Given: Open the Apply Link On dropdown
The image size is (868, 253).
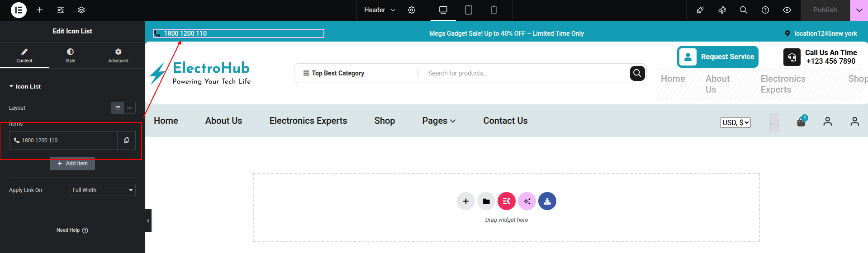Looking at the screenshot, I should (103, 190).
